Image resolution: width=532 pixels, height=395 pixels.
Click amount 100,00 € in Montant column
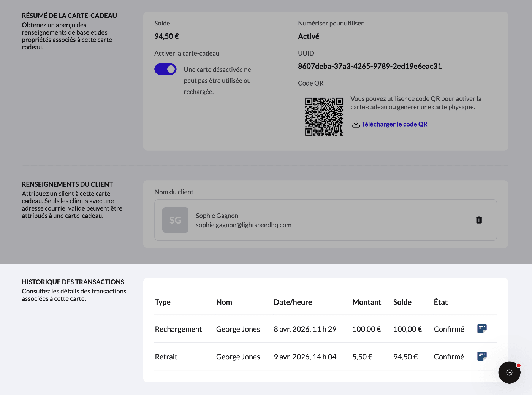(x=367, y=329)
